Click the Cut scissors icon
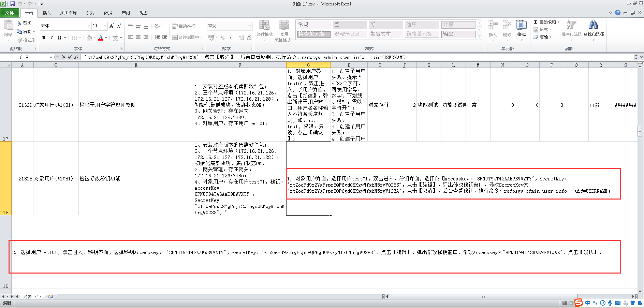Viewport: 644px width, 308px height. (19, 23)
